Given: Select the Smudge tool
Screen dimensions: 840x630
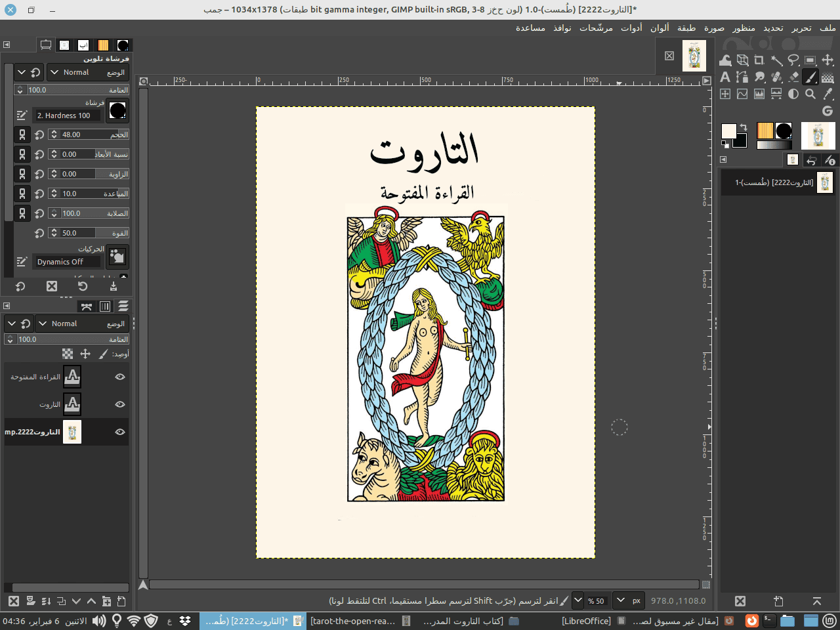Looking at the screenshot, I should (759, 77).
